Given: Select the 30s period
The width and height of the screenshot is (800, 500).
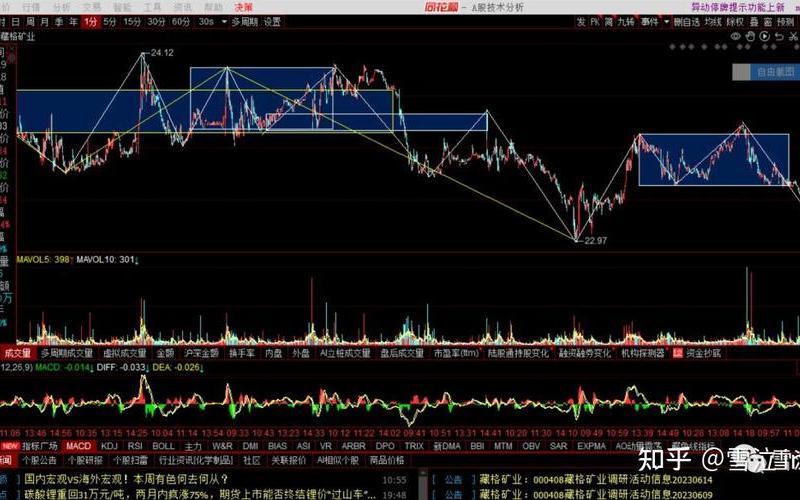Looking at the screenshot, I should pos(206,22).
